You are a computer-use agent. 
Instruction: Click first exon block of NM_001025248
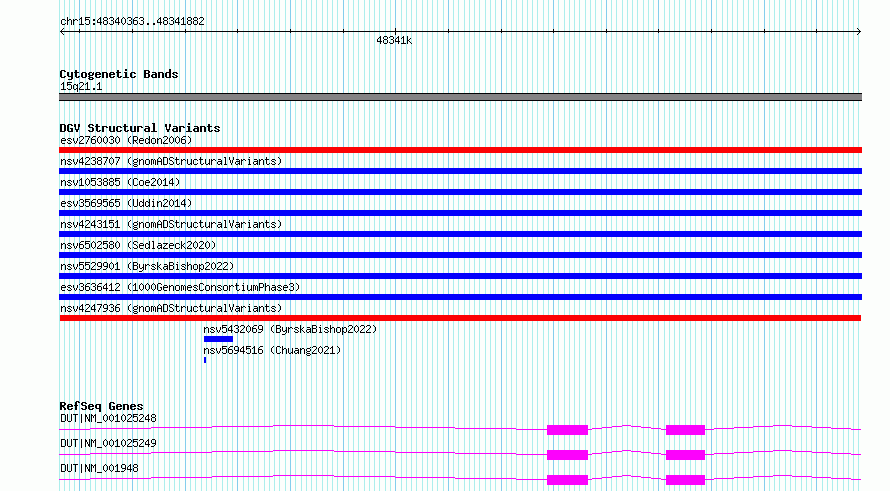(x=567, y=430)
